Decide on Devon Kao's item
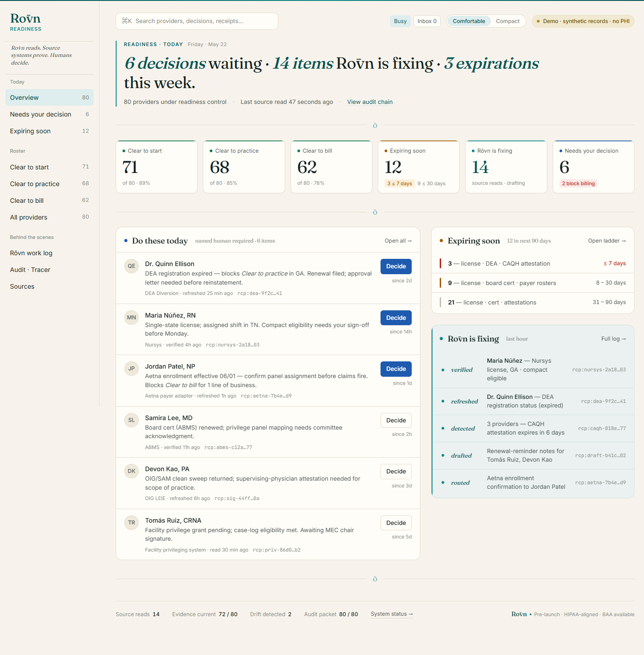The height and width of the screenshot is (655, 644). pyautogui.click(x=396, y=472)
